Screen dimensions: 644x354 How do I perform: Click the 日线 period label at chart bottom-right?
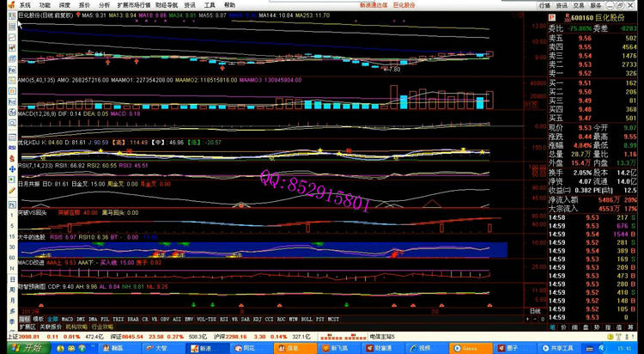point(534,310)
